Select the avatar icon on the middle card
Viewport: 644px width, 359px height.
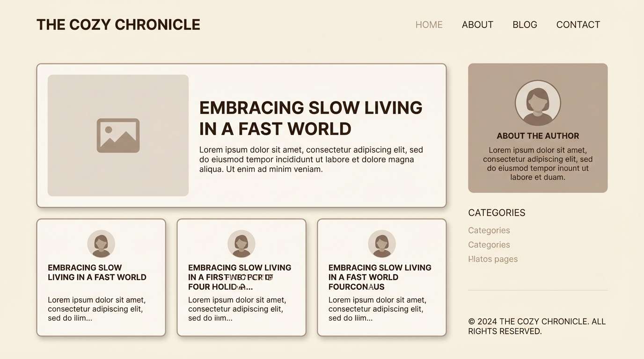(241, 244)
